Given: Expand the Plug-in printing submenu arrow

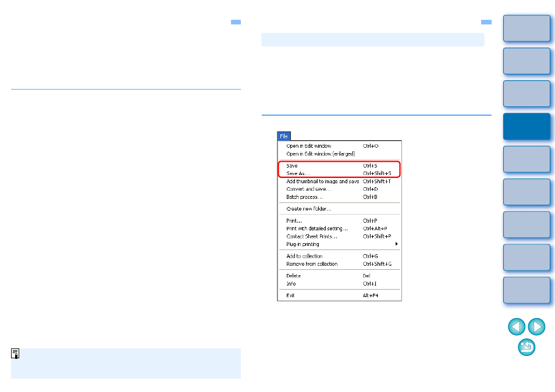Looking at the screenshot, I should 396,244.
